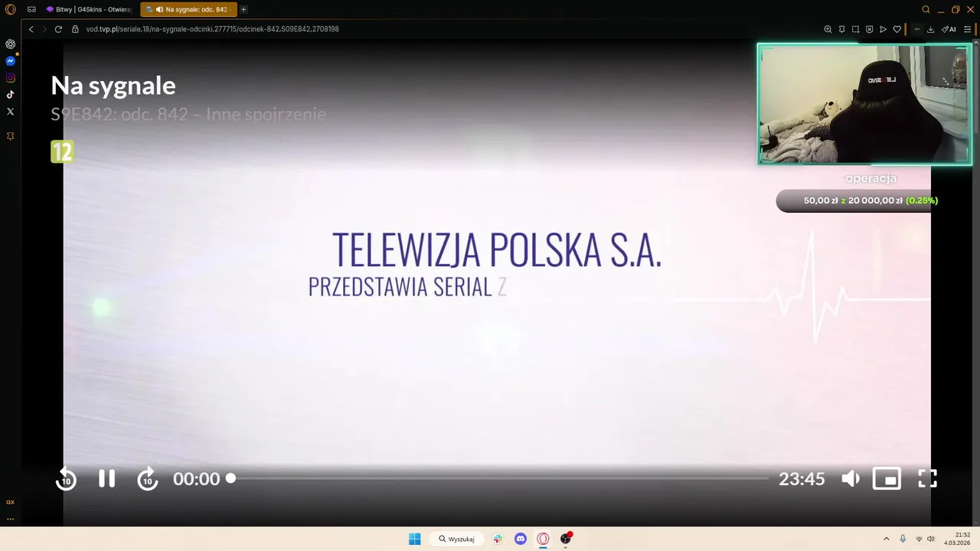Open the page zoom magnifier
This screenshot has height=551, width=980.
click(828, 29)
